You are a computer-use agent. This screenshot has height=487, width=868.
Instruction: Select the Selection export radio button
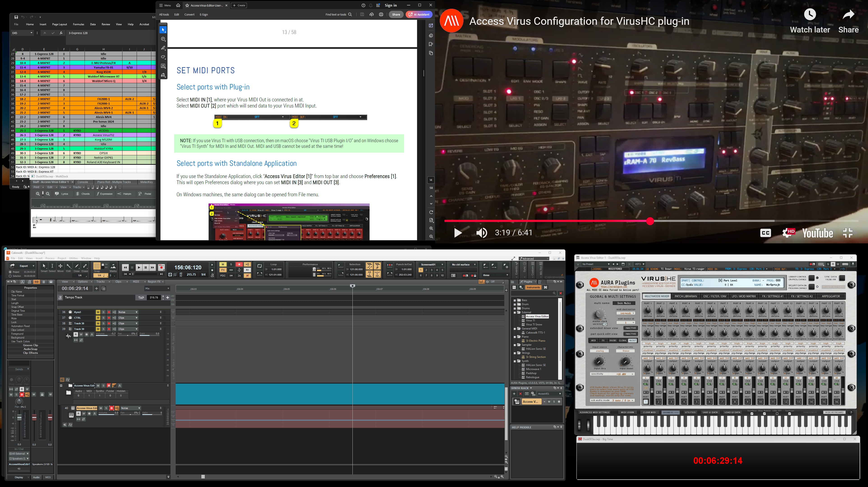[x=10, y=276]
